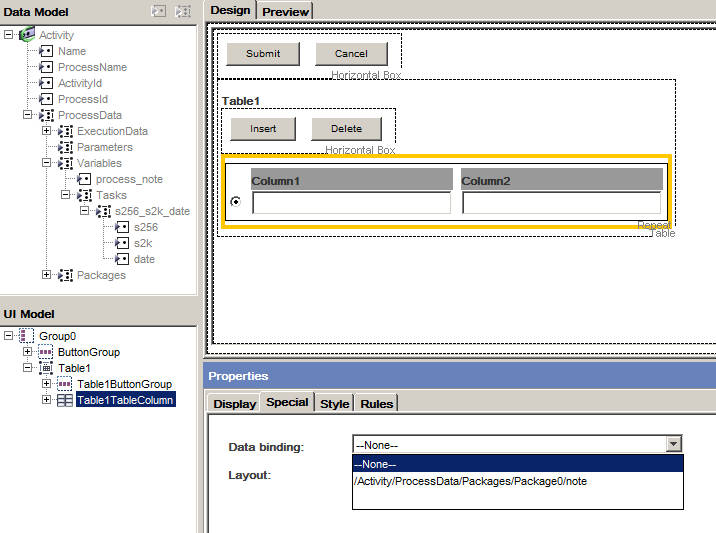
Task: Click the s256_s2k_date group icon
Action: (103, 211)
